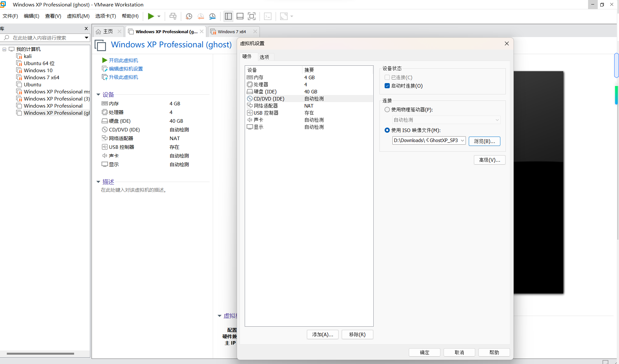Open the snapshot manager wrench icon

coord(212,16)
